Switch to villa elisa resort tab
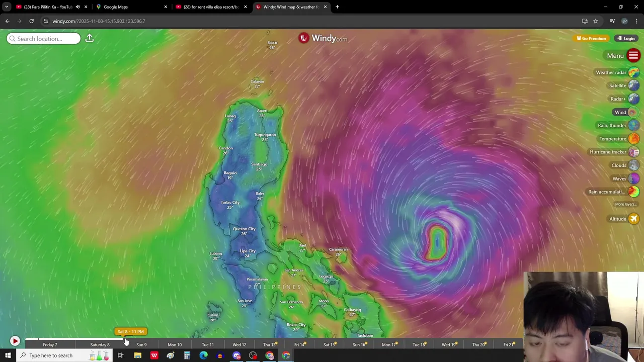Image resolution: width=644 pixels, height=362 pixels. point(211,7)
